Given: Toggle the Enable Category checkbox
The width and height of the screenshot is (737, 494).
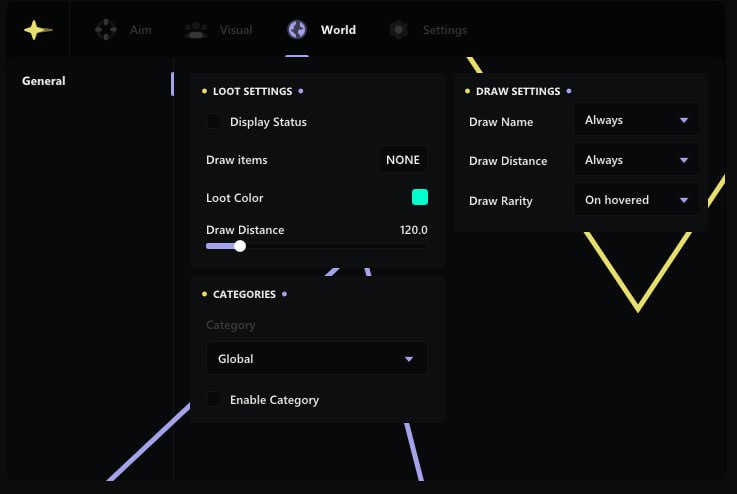Looking at the screenshot, I should tap(214, 400).
